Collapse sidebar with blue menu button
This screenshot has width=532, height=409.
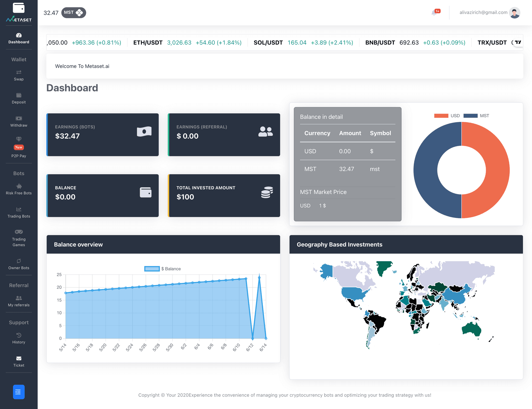click(19, 392)
